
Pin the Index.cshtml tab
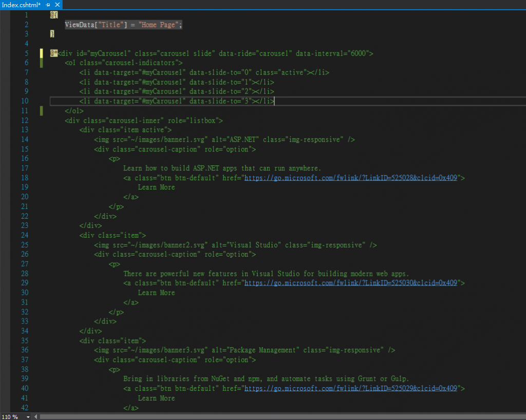pos(48,5)
